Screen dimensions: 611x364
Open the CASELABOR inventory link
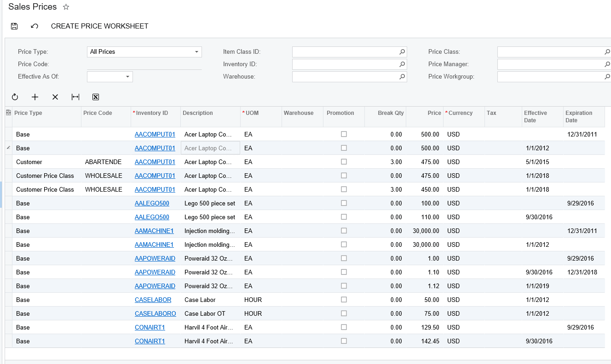click(153, 300)
